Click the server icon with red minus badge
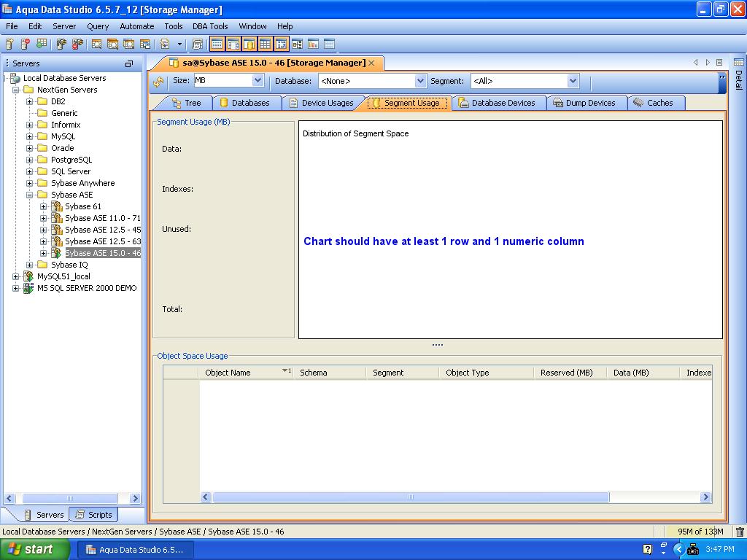This screenshot has width=747, height=560. 26,44
